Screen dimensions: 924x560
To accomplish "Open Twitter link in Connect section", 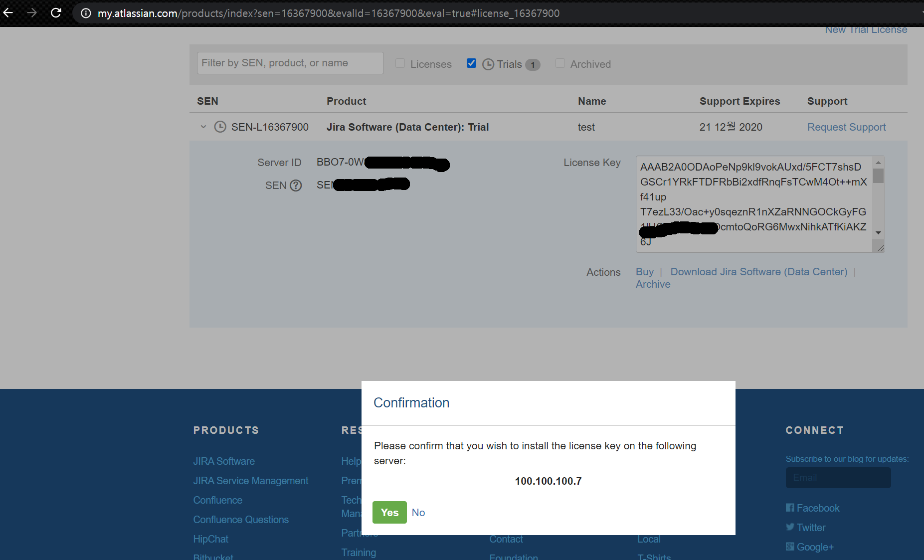I will pos(806,528).
